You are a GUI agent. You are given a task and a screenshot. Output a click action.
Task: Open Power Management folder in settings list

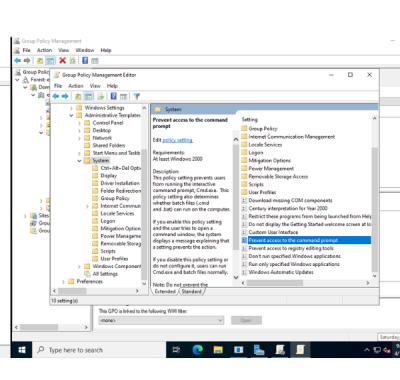click(x=271, y=169)
